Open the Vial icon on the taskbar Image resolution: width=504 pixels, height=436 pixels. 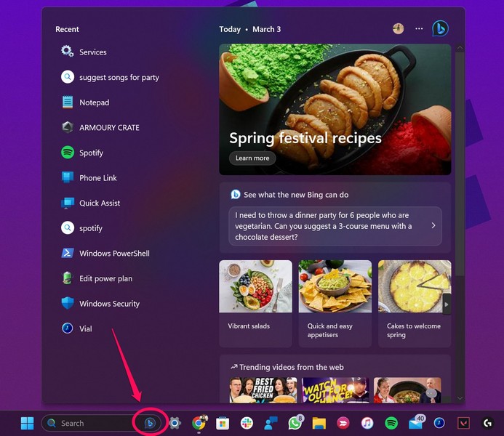coord(439,423)
